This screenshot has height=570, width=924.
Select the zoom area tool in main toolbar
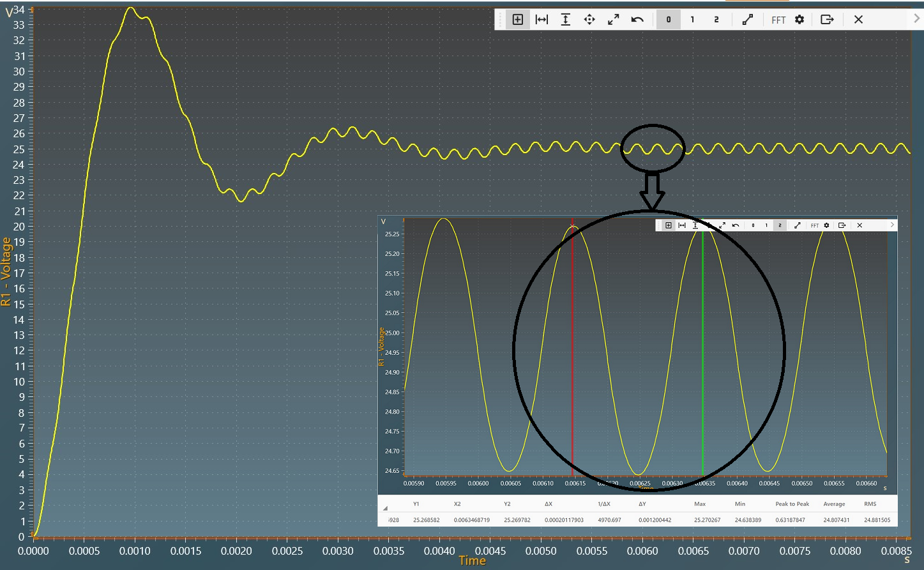517,20
